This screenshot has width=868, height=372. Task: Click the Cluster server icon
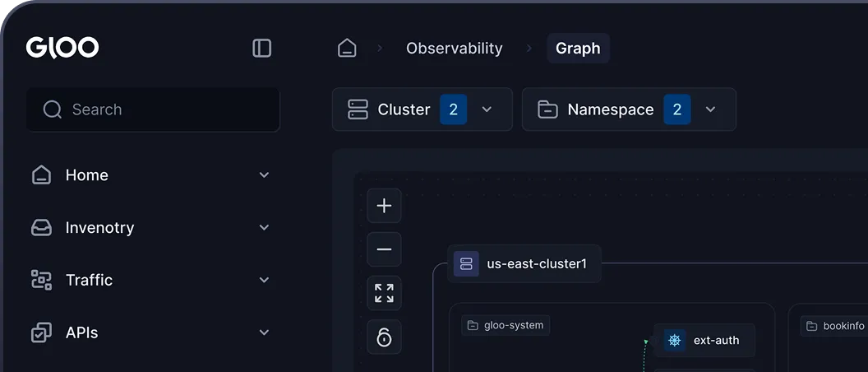tap(358, 109)
